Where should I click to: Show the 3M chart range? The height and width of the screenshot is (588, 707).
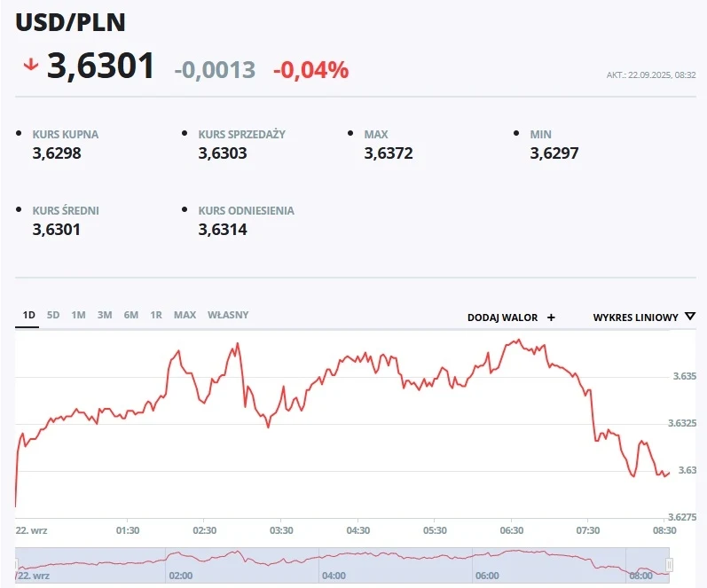[105, 315]
